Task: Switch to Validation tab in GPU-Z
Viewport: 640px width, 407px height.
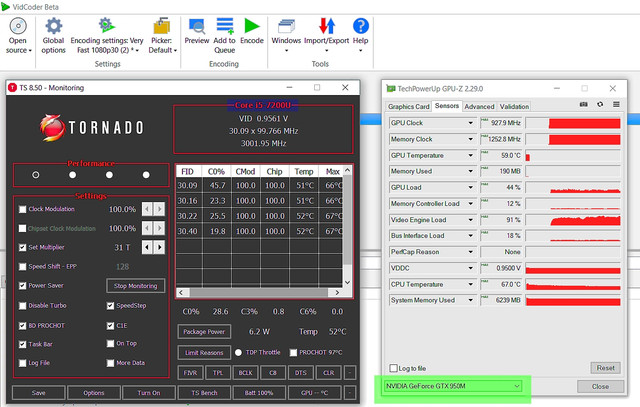Action: (x=514, y=107)
